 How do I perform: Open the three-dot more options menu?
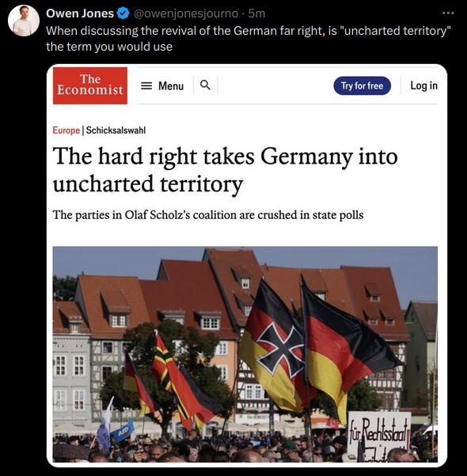tap(448, 13)
